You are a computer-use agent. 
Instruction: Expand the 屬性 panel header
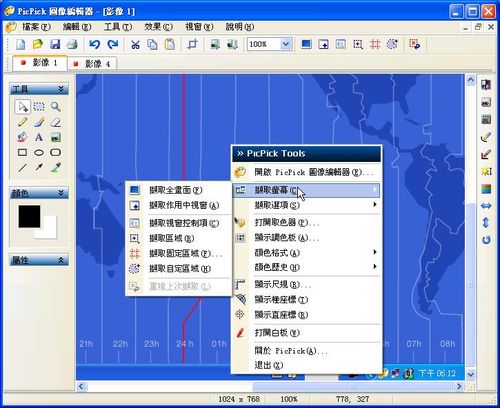(x=39, y=260)
